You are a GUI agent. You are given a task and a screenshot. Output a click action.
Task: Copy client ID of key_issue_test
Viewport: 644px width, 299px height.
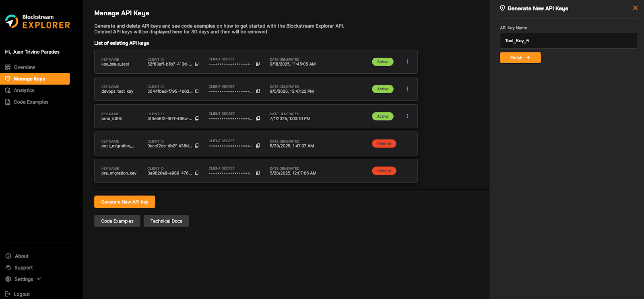[x=197, y=64]
